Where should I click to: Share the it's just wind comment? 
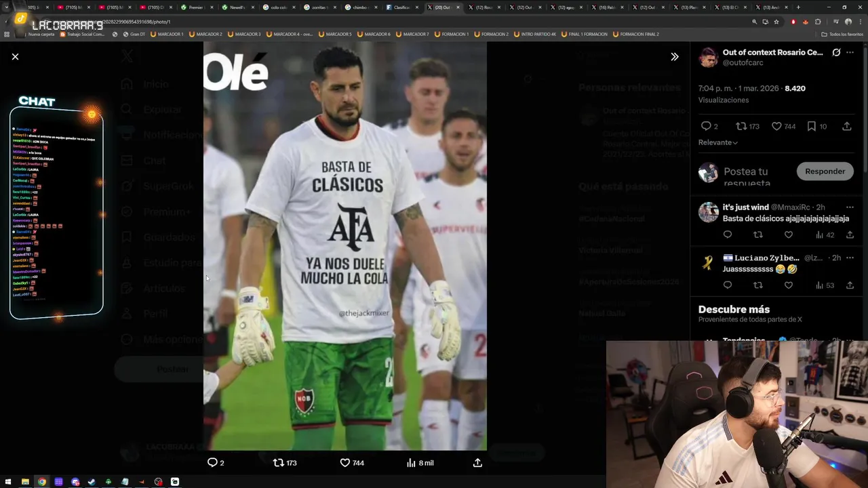pyautogui.click(x=850, y=235)
